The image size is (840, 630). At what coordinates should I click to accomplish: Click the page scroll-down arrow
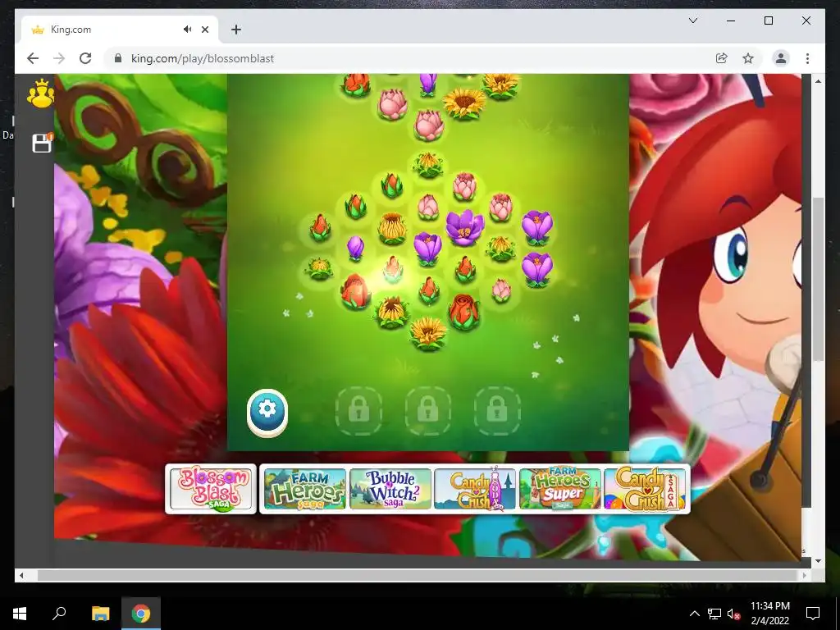[x=818, y=561]
